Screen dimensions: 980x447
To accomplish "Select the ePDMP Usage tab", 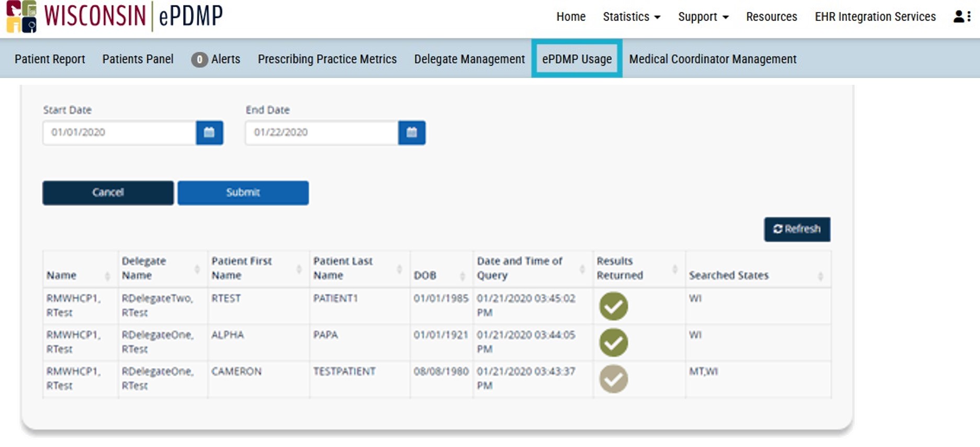I will point(577,59).
